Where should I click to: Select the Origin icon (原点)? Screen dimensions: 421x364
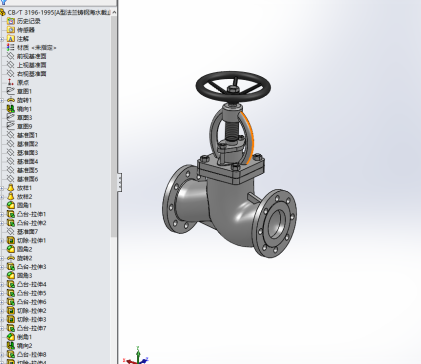11,82
